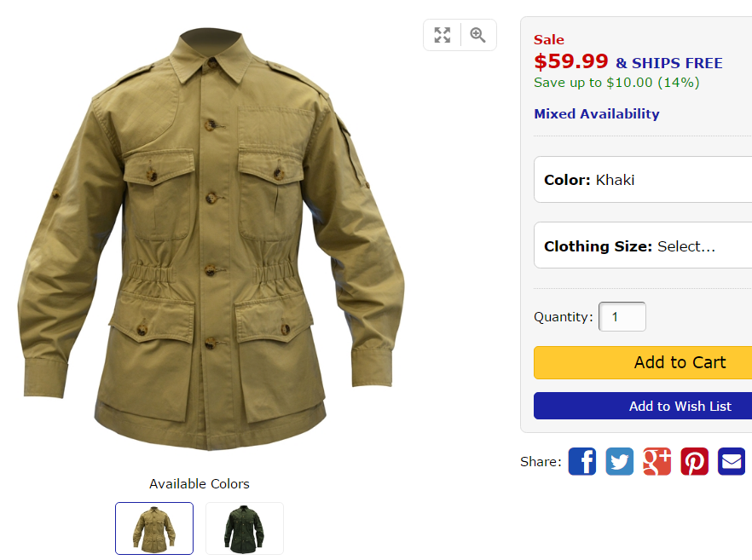752x560 pixels.
Task: Share product via email icon
Action: (x=732, y=461)
